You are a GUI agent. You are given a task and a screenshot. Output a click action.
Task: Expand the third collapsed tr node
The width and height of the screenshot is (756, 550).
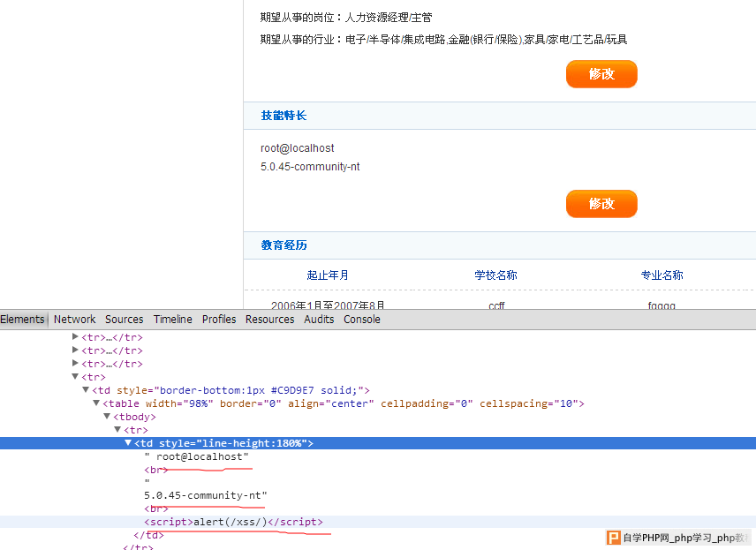pyautogui.click(x=75, y=363)
